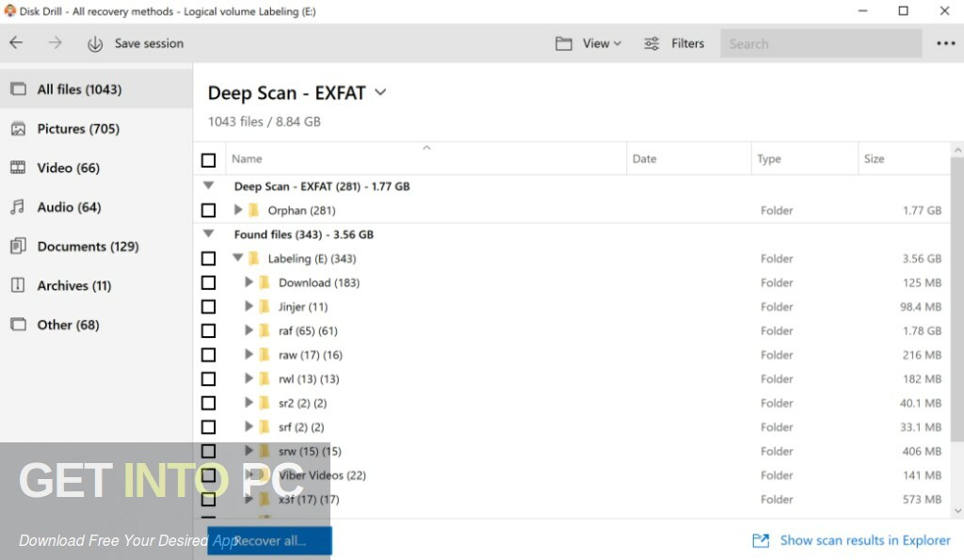964x560 pixels.
Task: Check the raw (17) (16) checkbox
Action: [208, 355]
